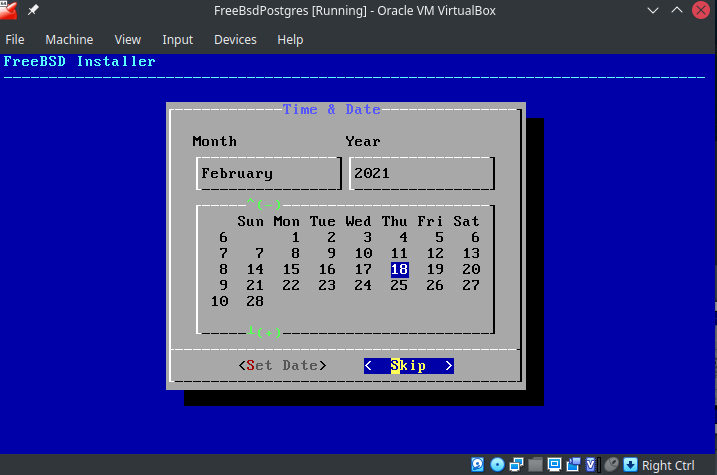The image size is (717, 475).
Task: Select day 28 in the calendar
Action: pos(255,301)
